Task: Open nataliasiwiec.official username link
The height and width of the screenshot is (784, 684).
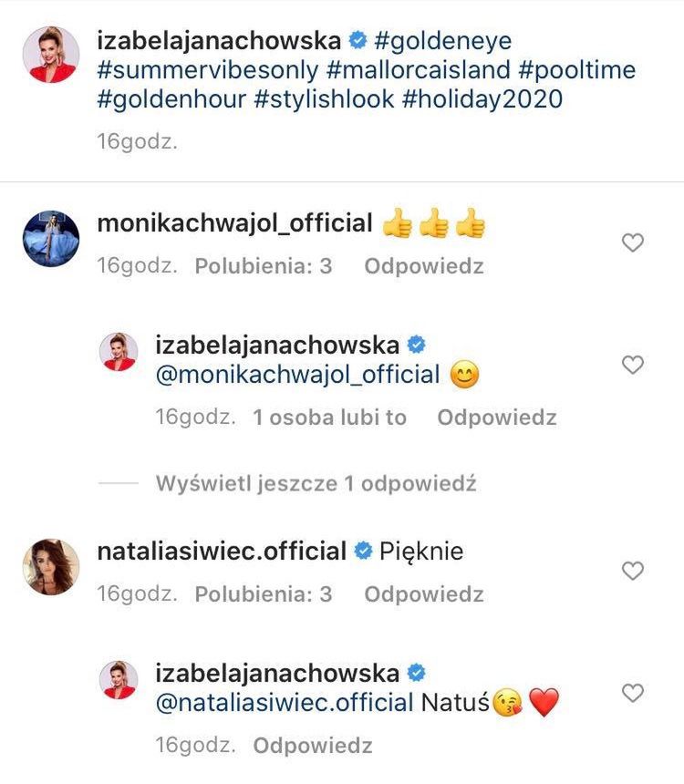Action: (221, 552)
